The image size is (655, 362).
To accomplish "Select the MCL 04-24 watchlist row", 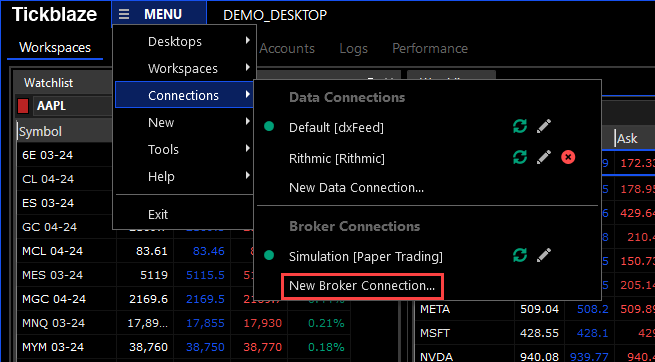I will pos(52,251).
